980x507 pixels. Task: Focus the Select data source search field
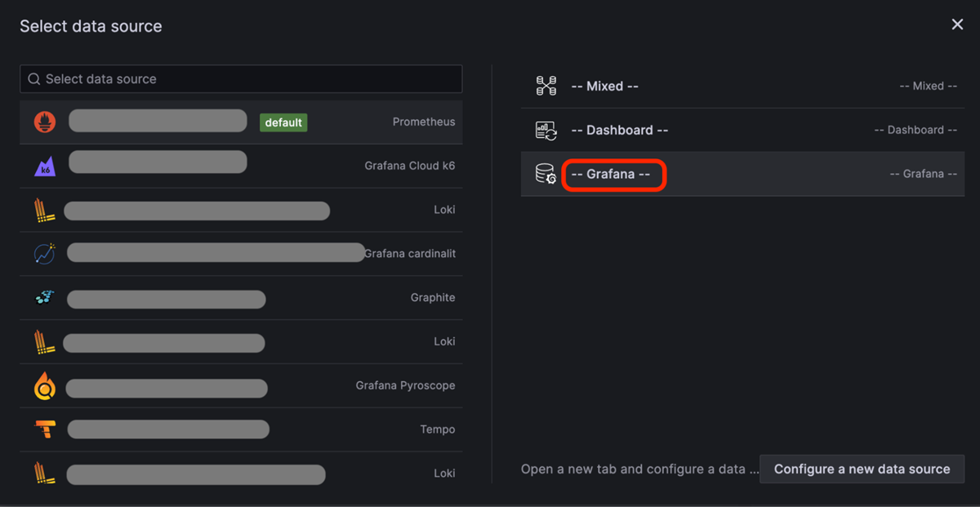coord(241,79)
